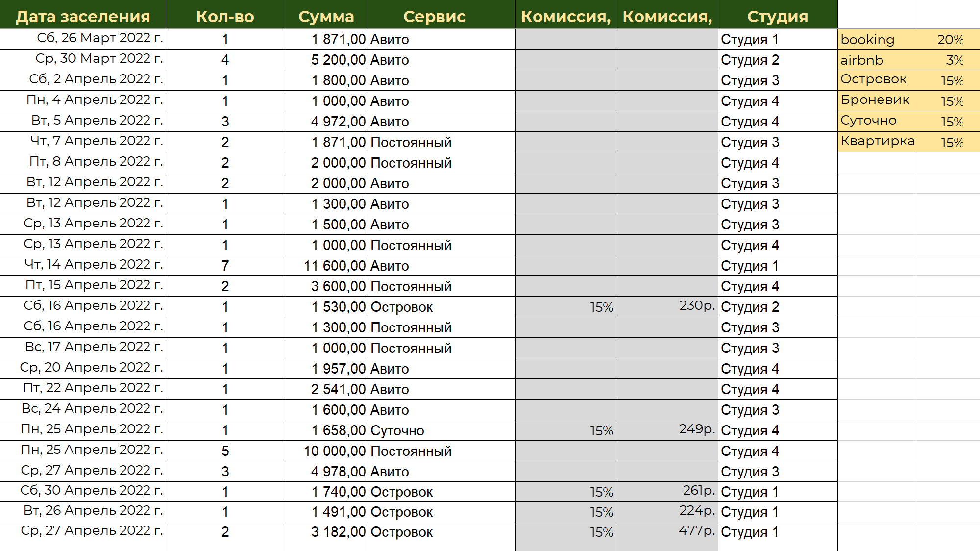980x551 pixels.
Task: Click the airbnb cell in the rates list
Action: (877, 60)
